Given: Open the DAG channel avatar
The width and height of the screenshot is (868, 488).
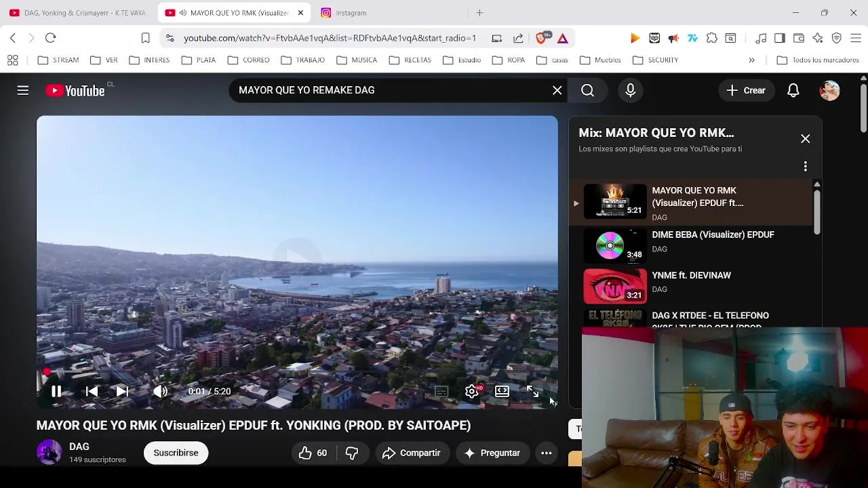Looking at the screenshot, I should (x=49, y=452).
